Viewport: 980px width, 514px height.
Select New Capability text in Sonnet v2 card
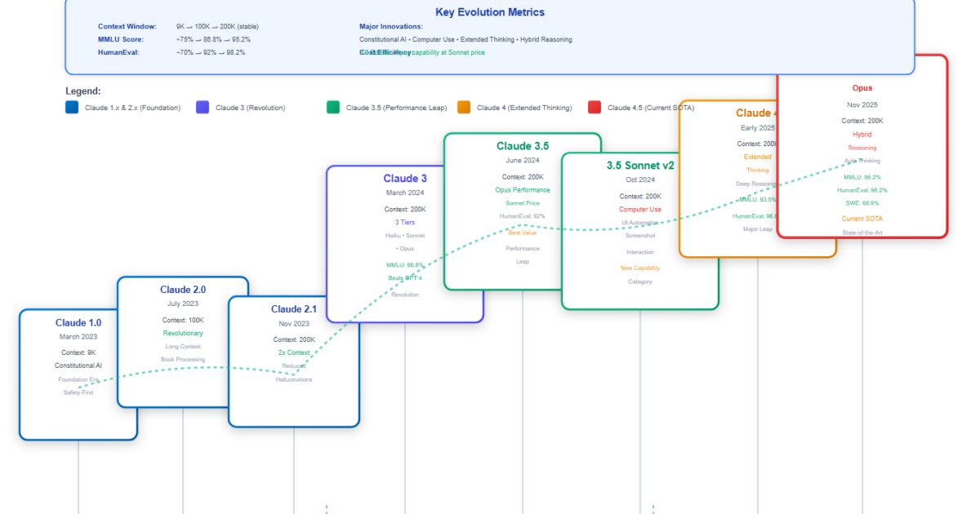click(640, 268)
